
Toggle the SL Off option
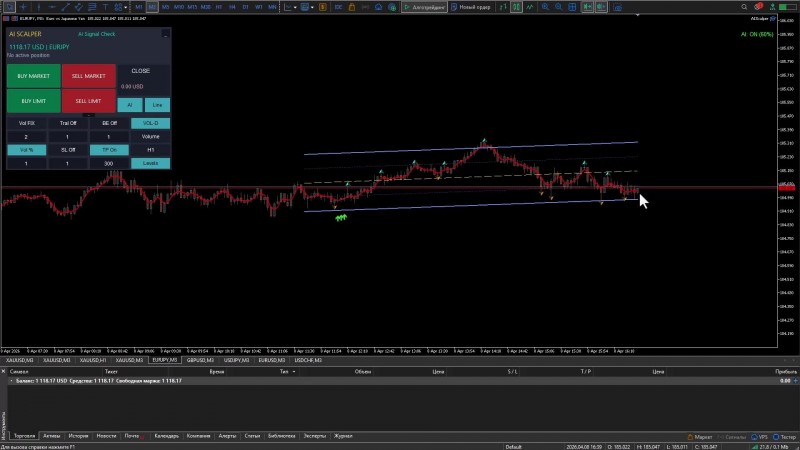[x=68, y=150]
